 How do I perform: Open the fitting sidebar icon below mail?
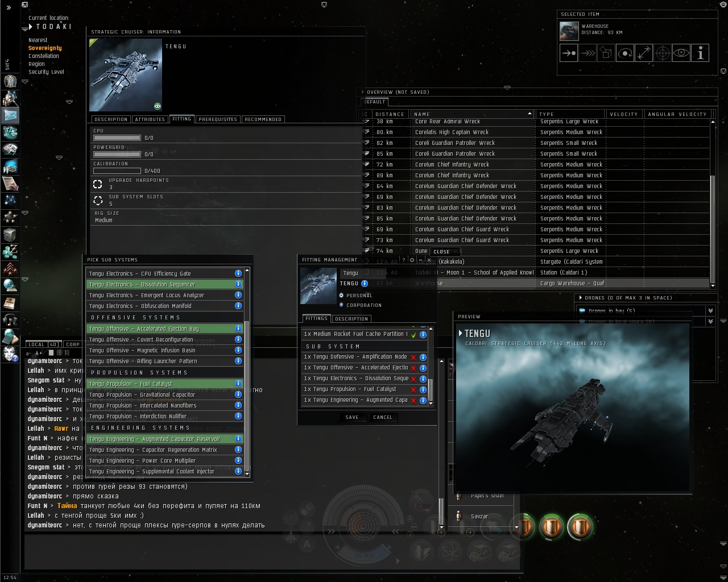[x=10, y=132]
